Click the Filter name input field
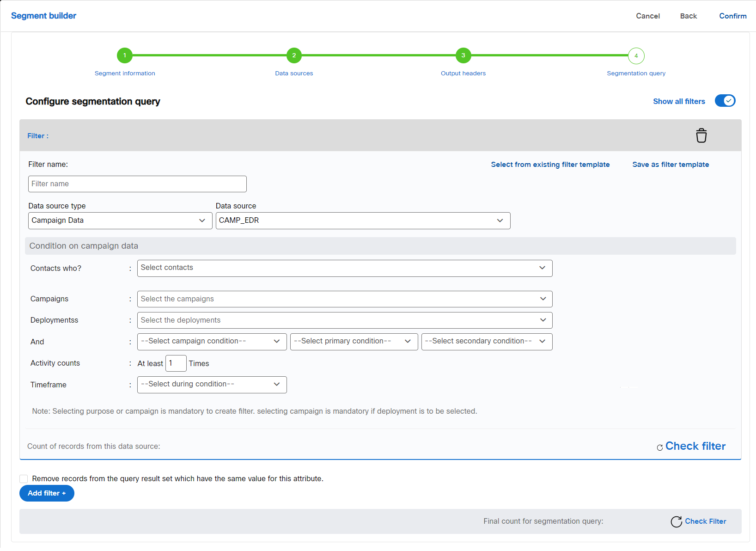756x551 pixels. tap(137, 184)
